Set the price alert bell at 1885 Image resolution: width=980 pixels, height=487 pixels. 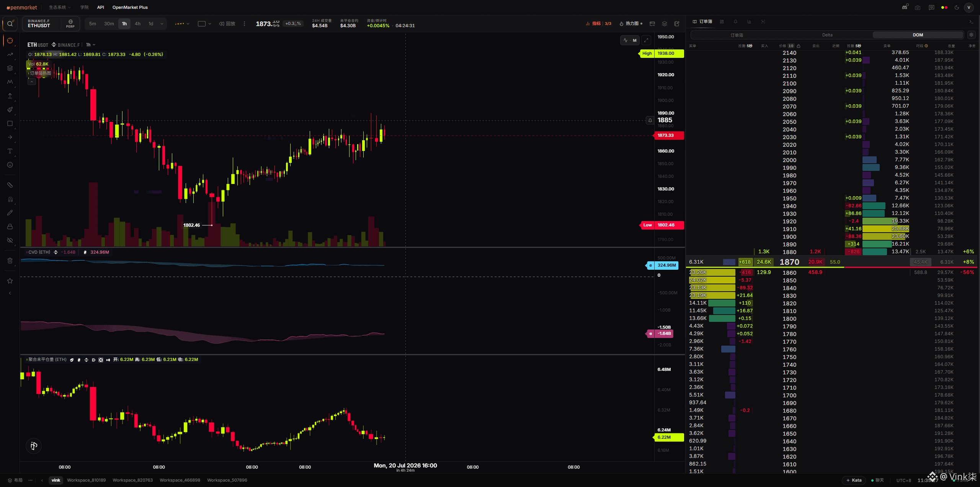pyautogui.click(x=650, y=120)
